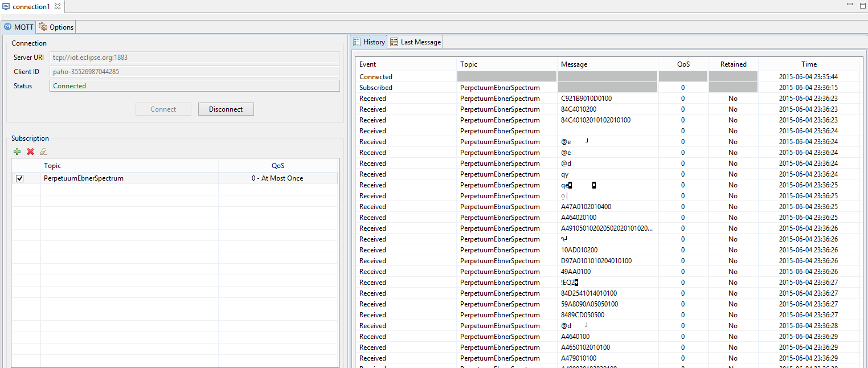This screenshot has width=868, height=368.
Task: Select the MQTT tab
Action: (x=19, y=27)
